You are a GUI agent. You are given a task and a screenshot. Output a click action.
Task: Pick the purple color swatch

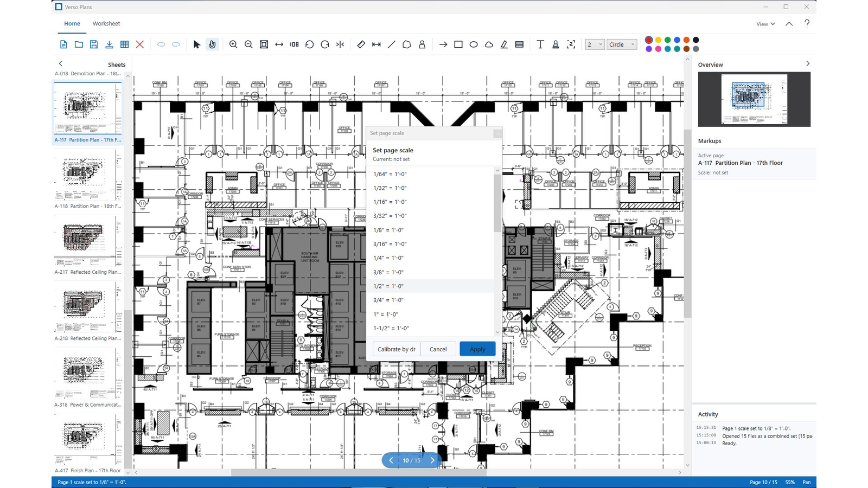(x=649, y=49)
